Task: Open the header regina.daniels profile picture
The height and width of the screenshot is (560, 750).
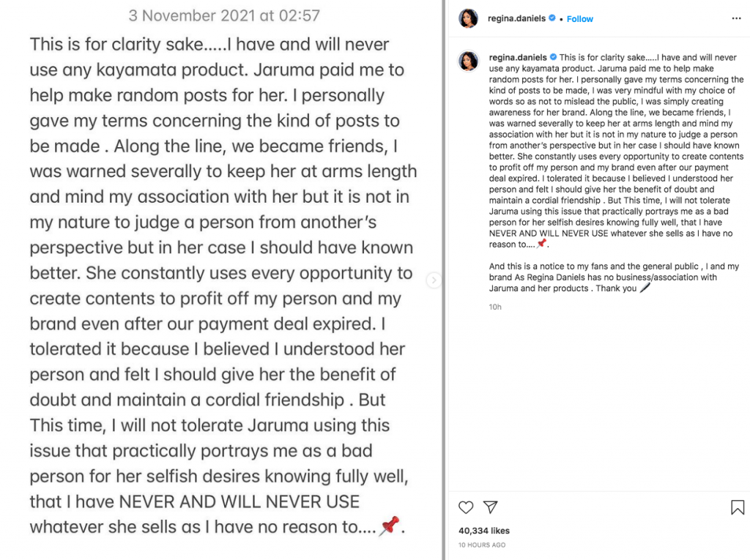Action: [468, 18]
